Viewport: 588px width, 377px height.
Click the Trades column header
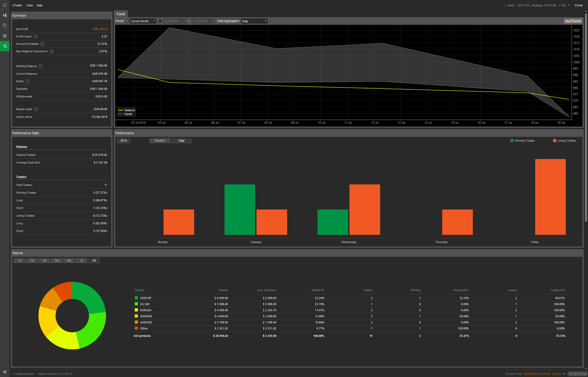point(367,290)
